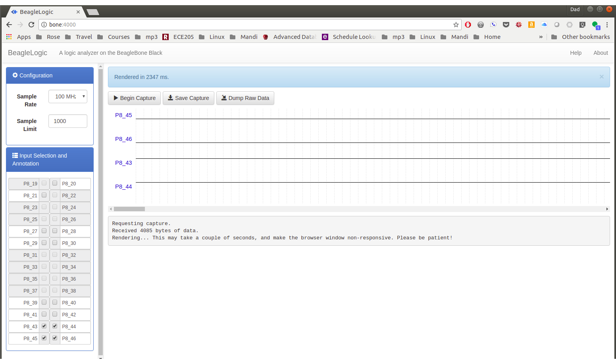Open the About page link

coord(601,53)
